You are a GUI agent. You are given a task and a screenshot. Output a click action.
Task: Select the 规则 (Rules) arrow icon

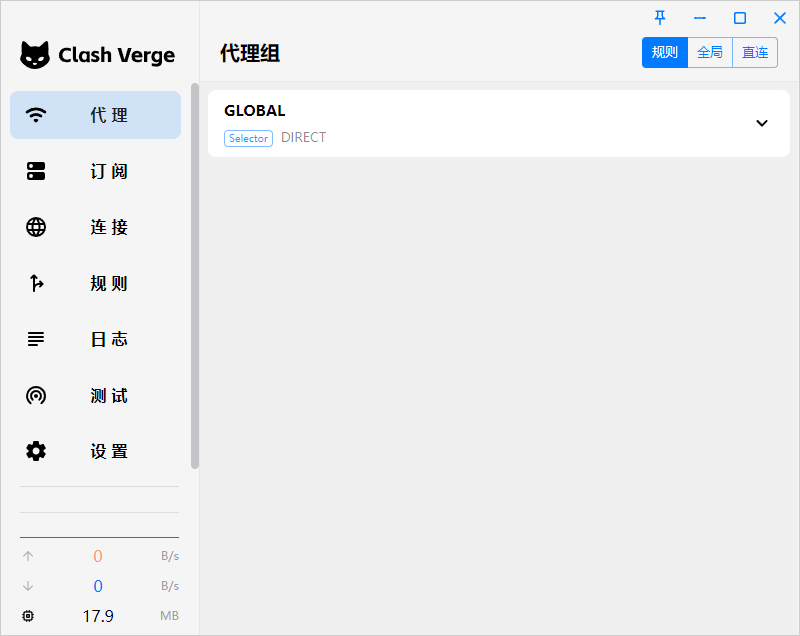36,283
